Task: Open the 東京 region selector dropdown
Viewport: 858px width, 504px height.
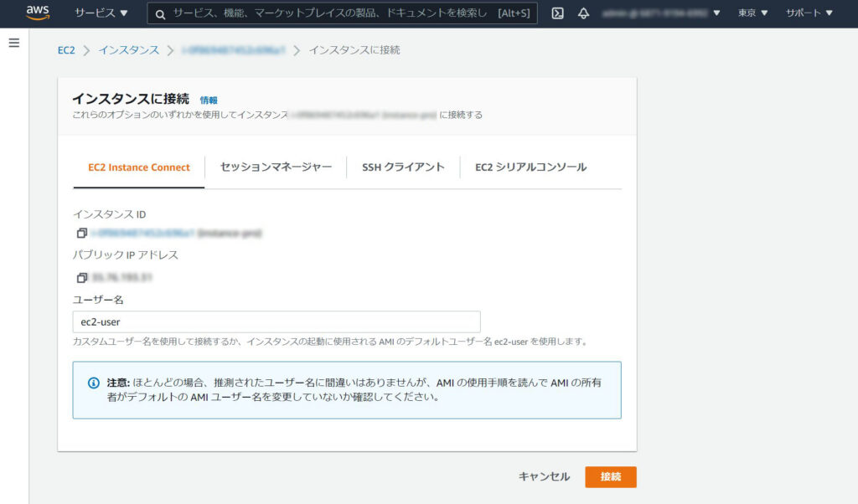Action: coord(751,13)
